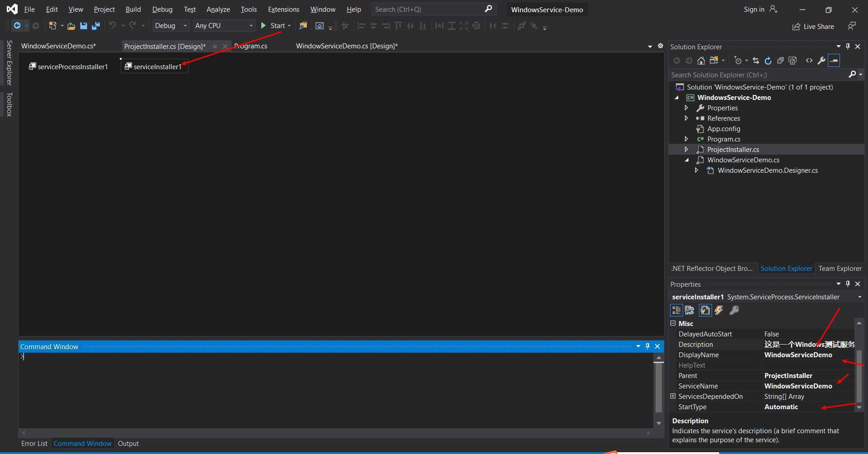Toggle Preview Selected Items in Solution Explorer

pyautogui.click(x=834, y=61)
